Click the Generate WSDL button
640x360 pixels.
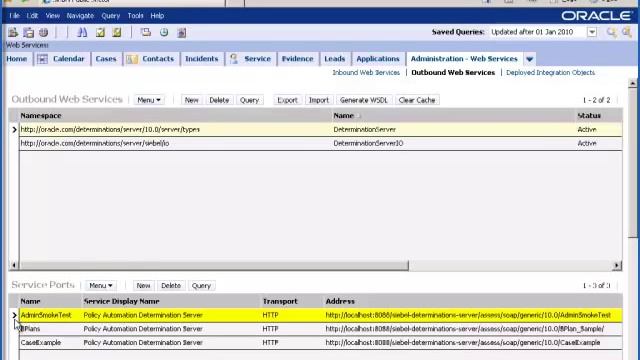tap(364, 100)
